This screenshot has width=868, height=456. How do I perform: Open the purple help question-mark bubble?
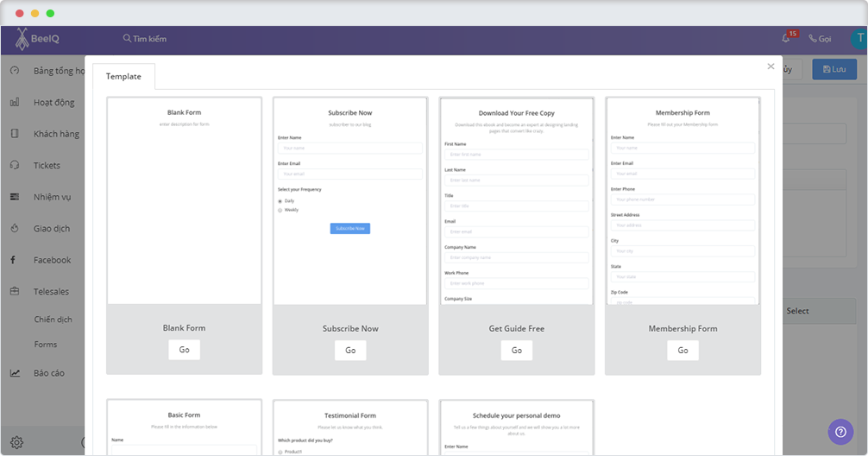click(x=840, y=431)
